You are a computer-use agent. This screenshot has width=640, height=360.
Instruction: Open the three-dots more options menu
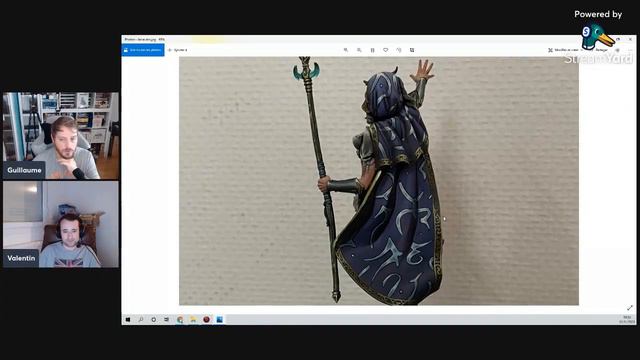click(x=630, y=50)
